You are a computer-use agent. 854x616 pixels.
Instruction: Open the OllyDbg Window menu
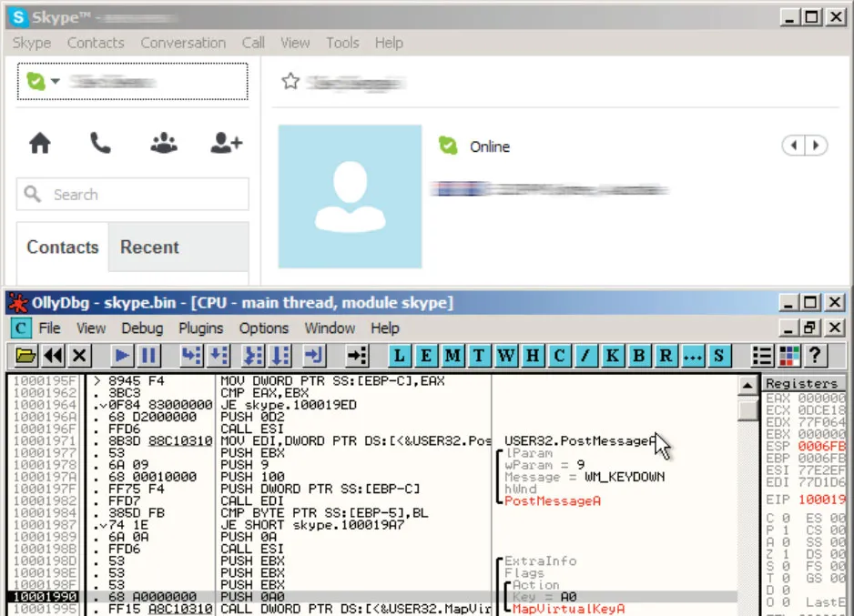pyautogui.click(x=330, y=328)
